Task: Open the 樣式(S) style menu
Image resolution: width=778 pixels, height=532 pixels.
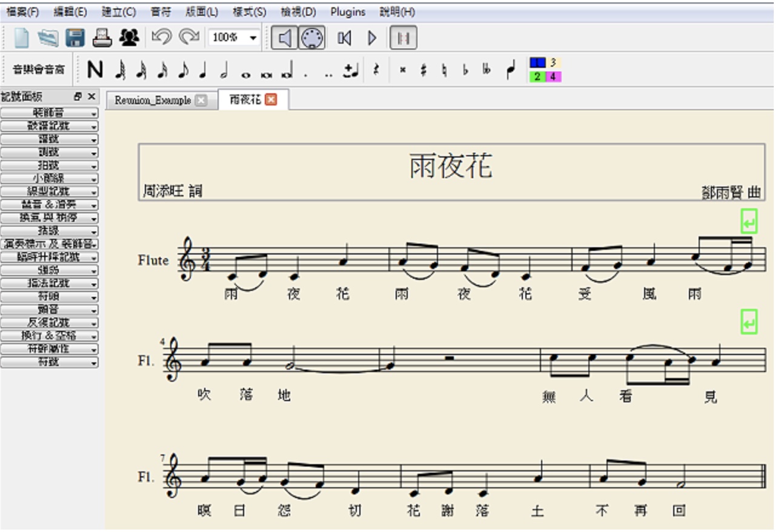Action: (x=249, y=12)
